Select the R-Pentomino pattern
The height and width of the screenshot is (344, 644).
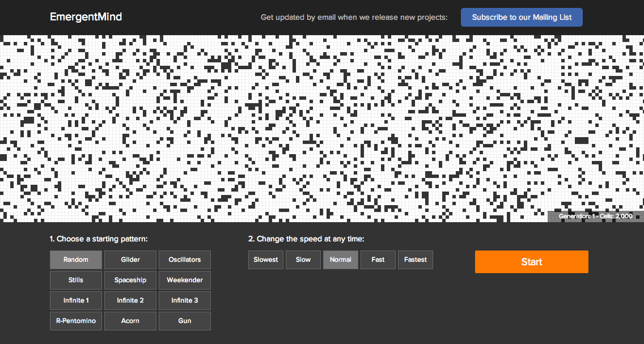tap(76, 321)
